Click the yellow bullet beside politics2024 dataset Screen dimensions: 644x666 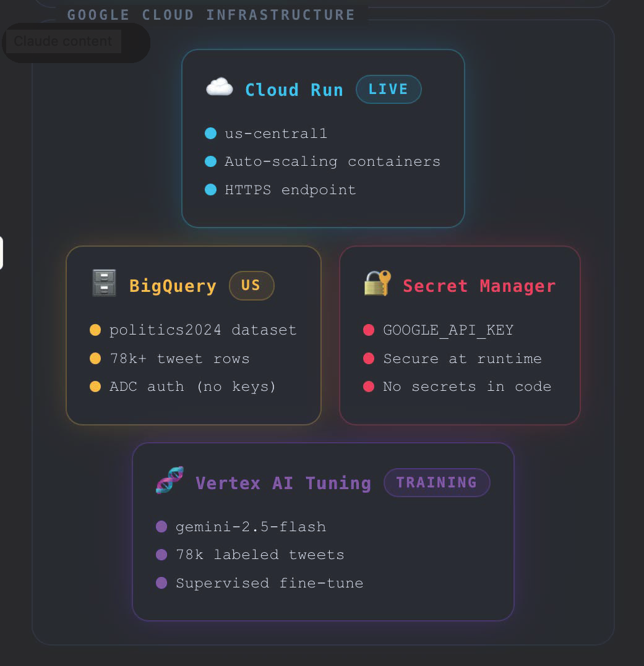(95, 330)
